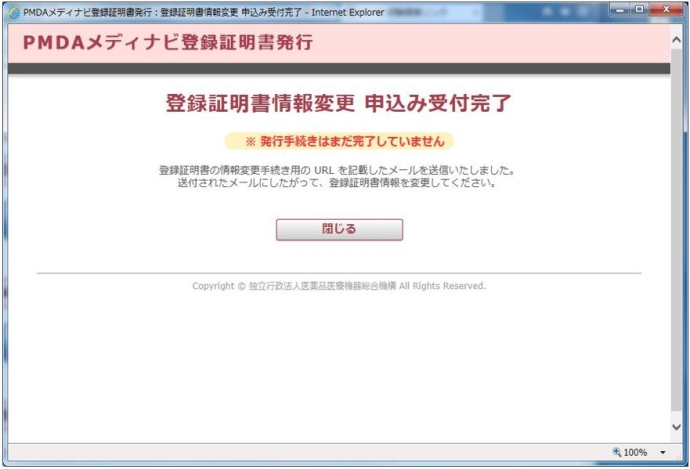The image size is (690, 469).
Task: Click the scrollbar down arrow
Action: click(x=676, y=427)
